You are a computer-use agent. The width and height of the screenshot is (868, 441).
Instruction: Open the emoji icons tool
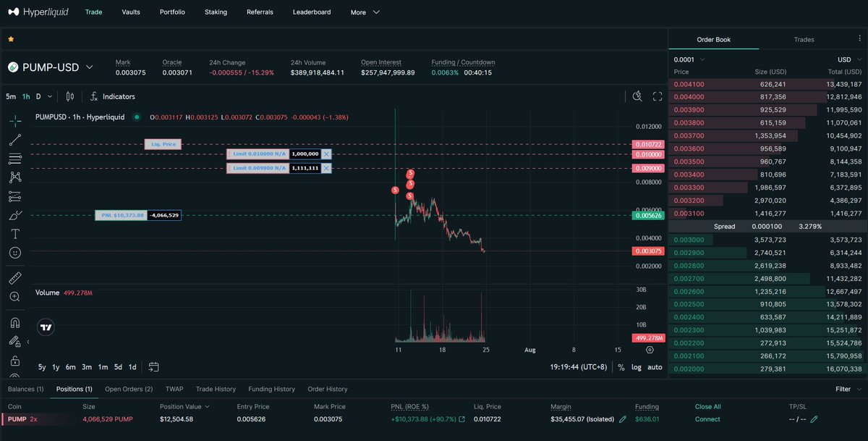[15, 253]
